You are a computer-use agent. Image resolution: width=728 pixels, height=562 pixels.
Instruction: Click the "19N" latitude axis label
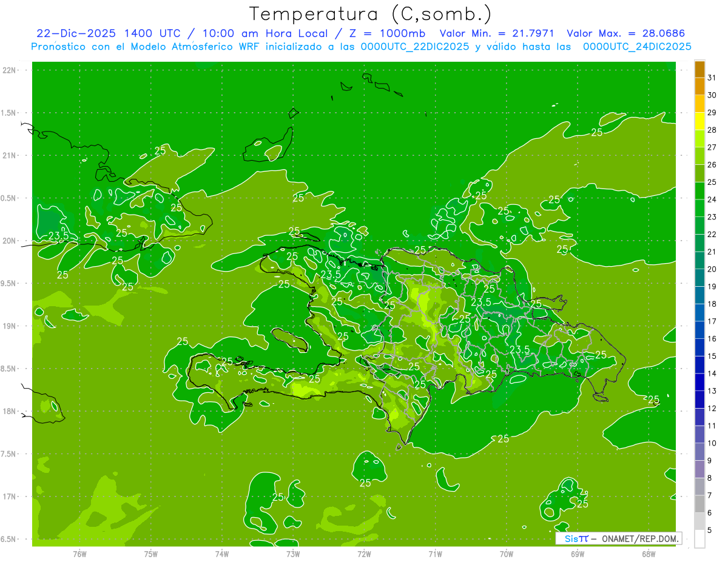pyautogui.click(x=10, y=326)
